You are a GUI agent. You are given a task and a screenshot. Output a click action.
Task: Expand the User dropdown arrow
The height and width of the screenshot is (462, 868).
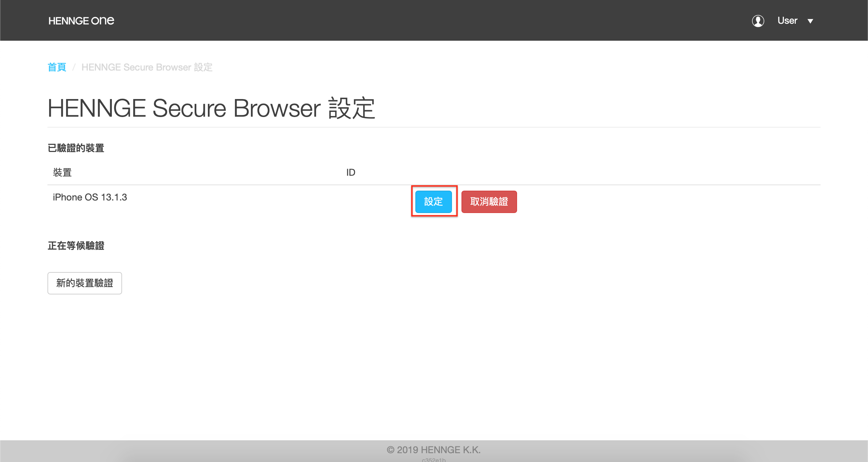tap(810, 21)
